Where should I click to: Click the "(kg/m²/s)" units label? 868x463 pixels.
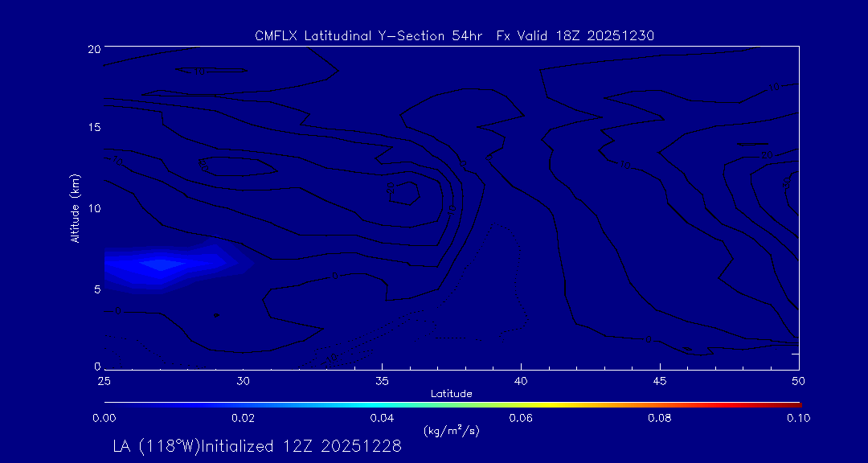click(x=452, y=430)
